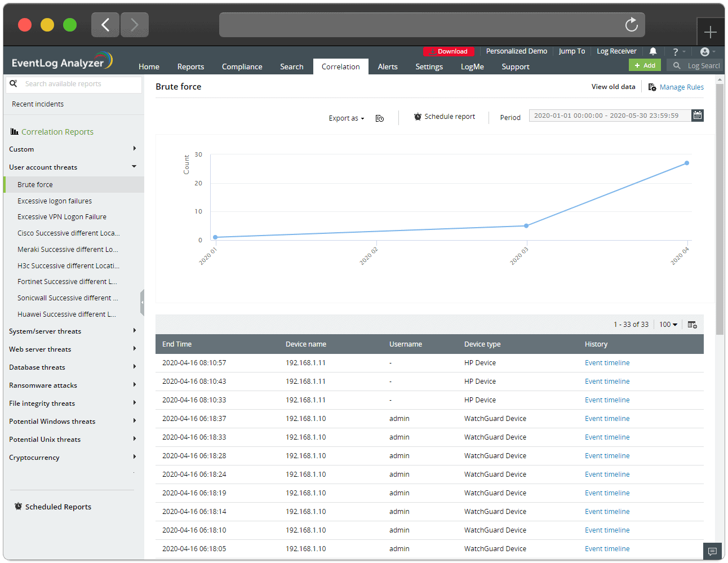728x563 pixels.
Task: Click the Correlation Reports chart icon
Action: 15,131
